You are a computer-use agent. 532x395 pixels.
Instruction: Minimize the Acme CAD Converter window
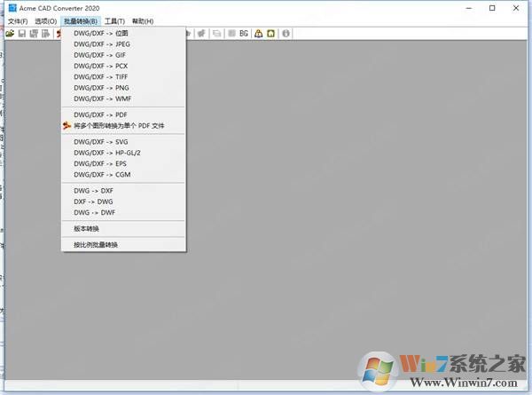tap(469, 8)
